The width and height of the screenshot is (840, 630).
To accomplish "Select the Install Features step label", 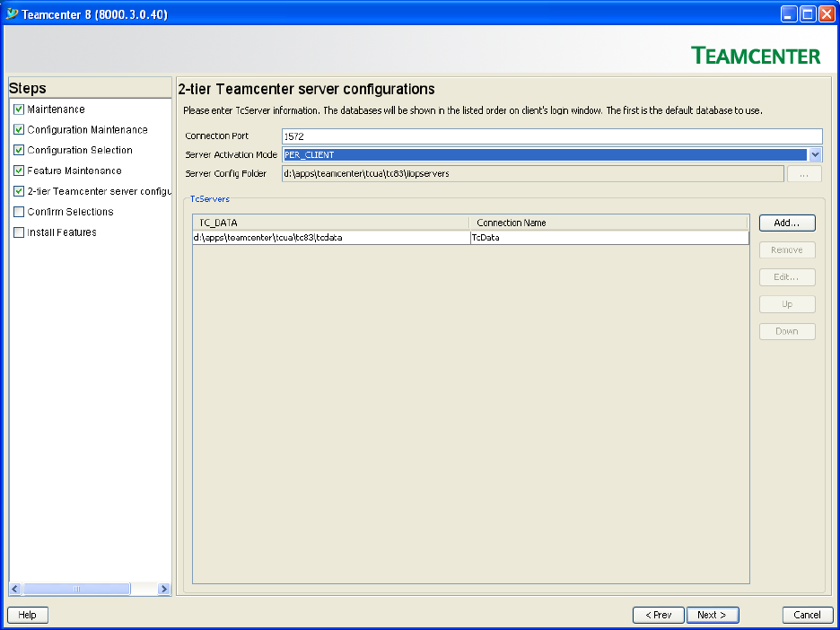I will pos(62,232).
